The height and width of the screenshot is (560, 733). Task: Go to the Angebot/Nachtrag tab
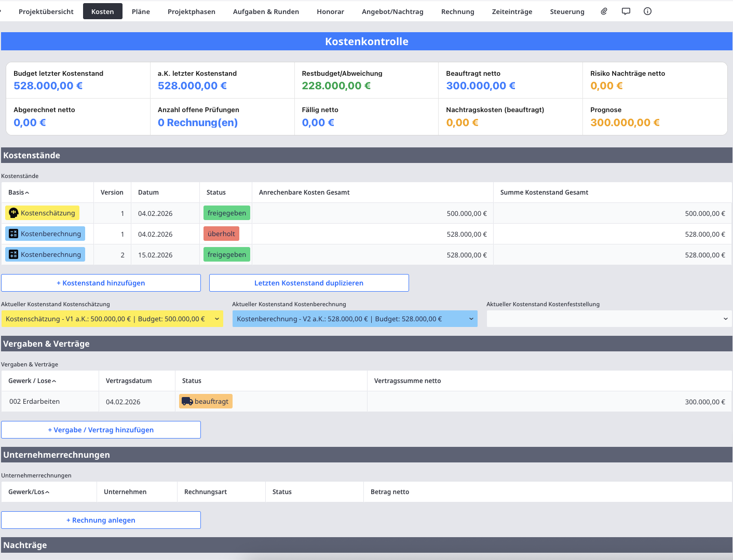(x=392, y=11)
